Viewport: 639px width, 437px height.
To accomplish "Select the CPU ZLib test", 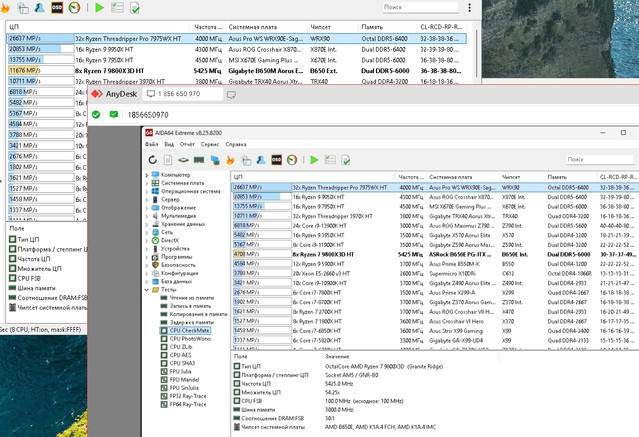I will tap(181, 347).
